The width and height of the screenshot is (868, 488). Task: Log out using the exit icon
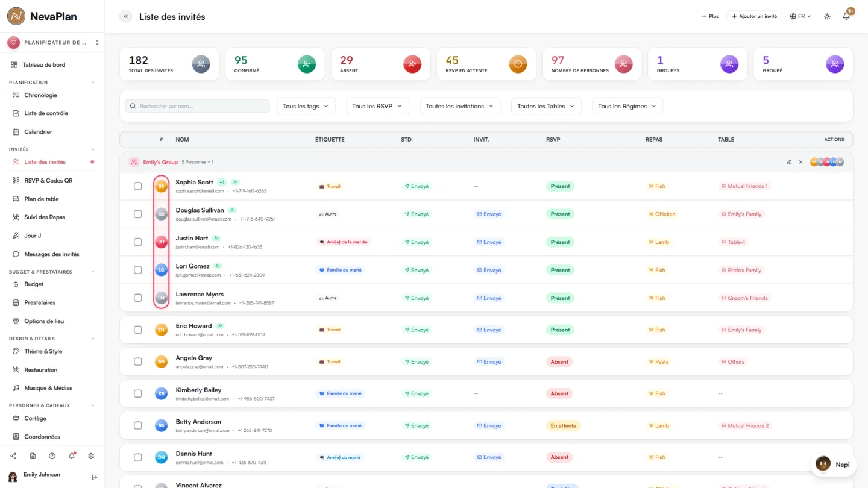pyautogui.click(x=95, y=477)
